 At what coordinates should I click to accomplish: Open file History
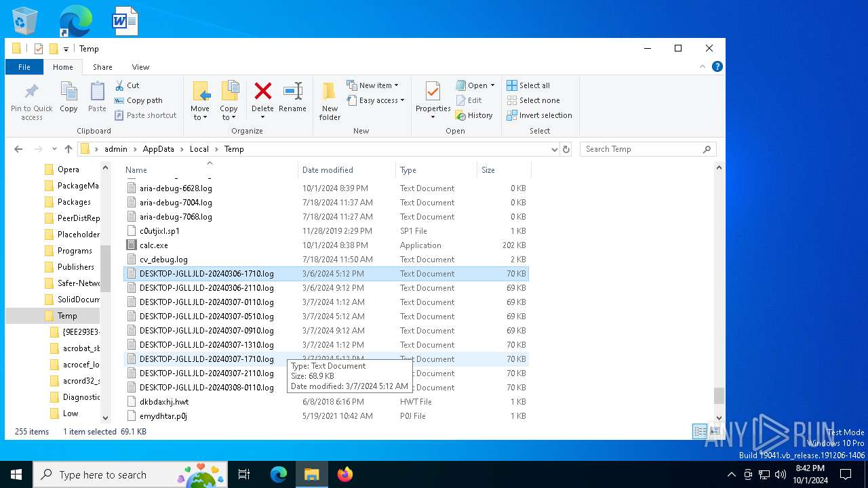point(473,115)
